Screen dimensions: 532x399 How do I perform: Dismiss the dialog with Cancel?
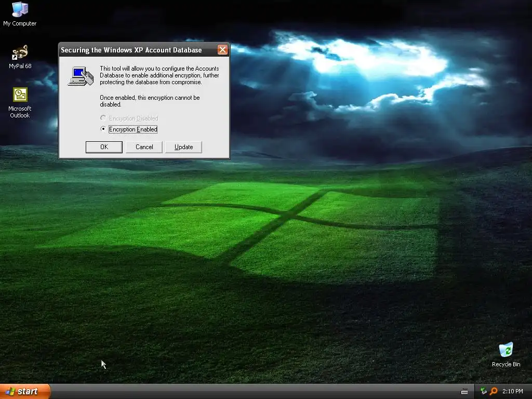(x=144, y=147)
